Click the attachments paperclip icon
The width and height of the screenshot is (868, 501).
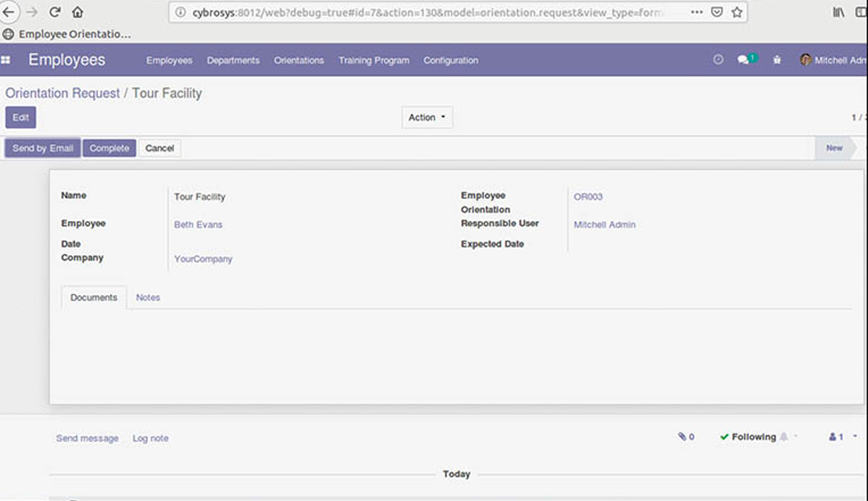pyautogui.click(x=682, y=437)
